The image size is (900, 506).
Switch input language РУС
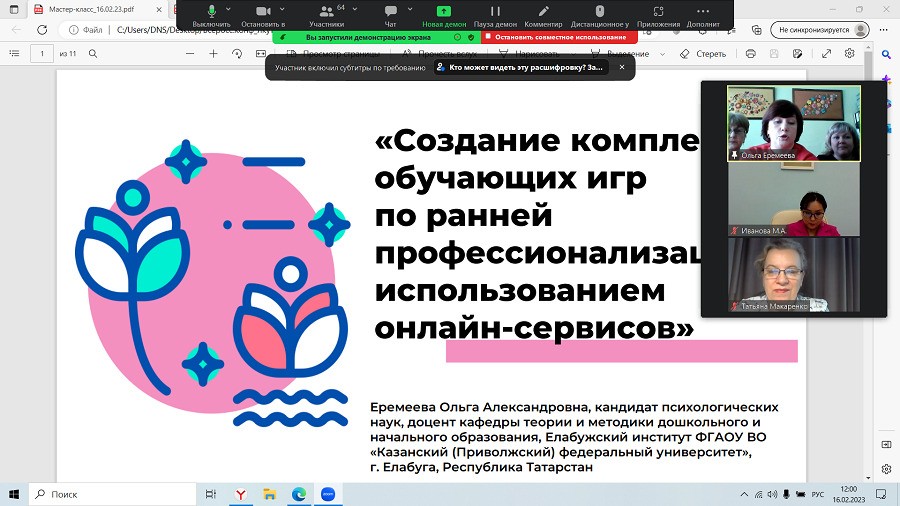pyautogui.click(x=818, y=494)
